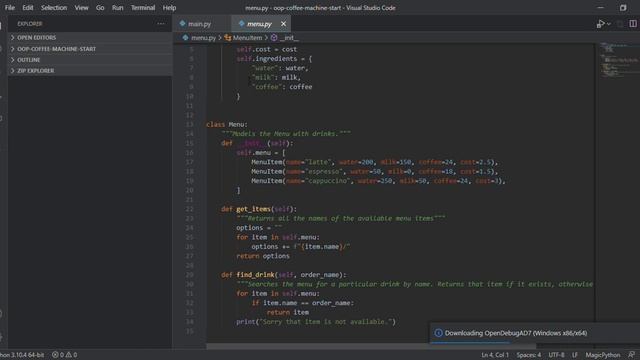Open the Go menu

pos(100,8)
